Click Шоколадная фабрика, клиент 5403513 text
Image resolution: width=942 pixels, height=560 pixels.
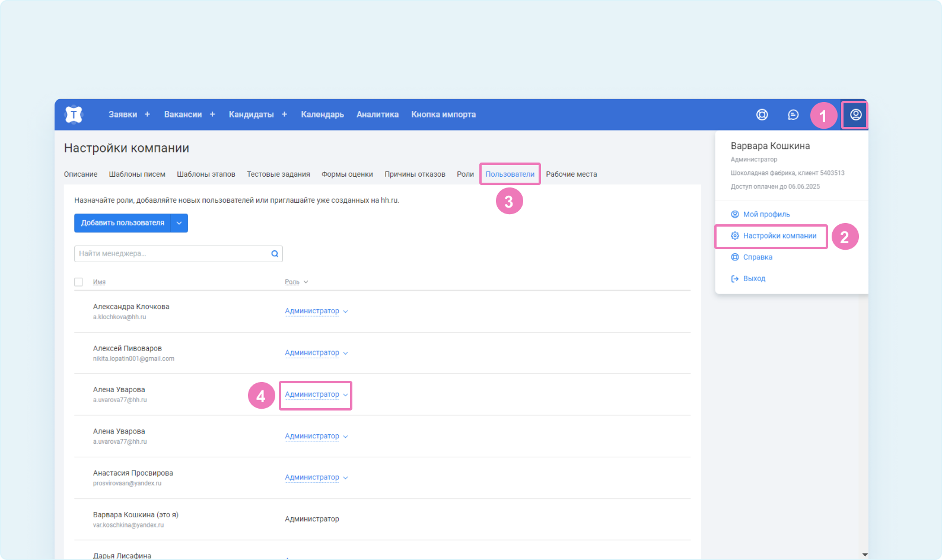coord(788,173)
